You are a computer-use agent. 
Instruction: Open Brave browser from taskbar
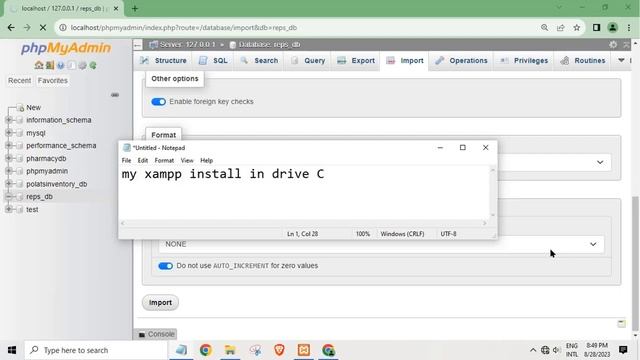279,350
